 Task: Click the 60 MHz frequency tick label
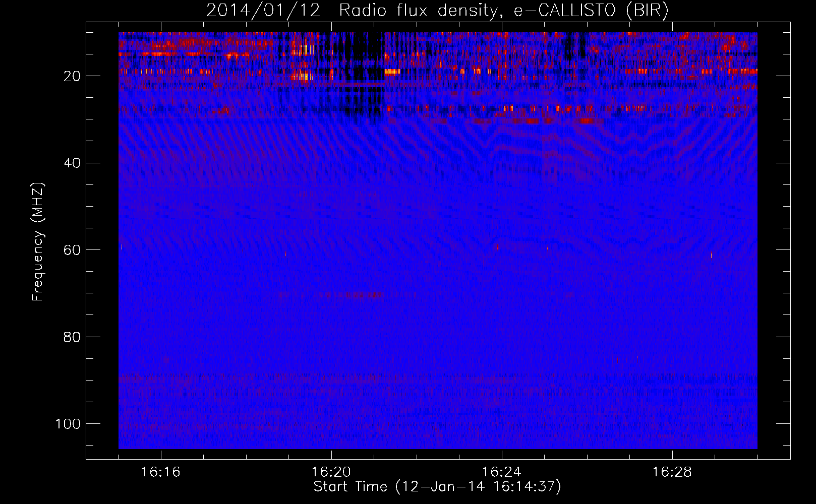tap(72, 250)
